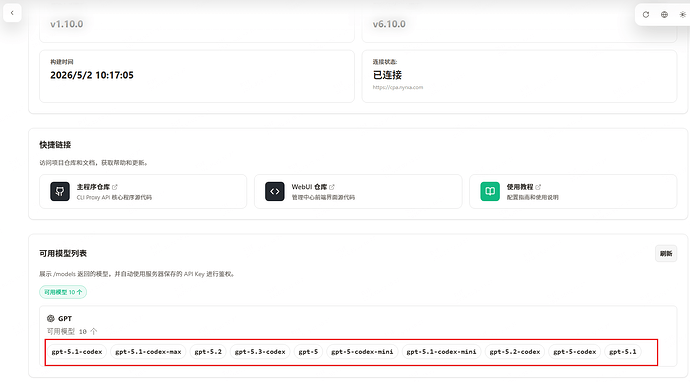This screenshot has height=382, width=690.
Task: Click the 可用模型 10 个 count under GPT
Action: 72,331
